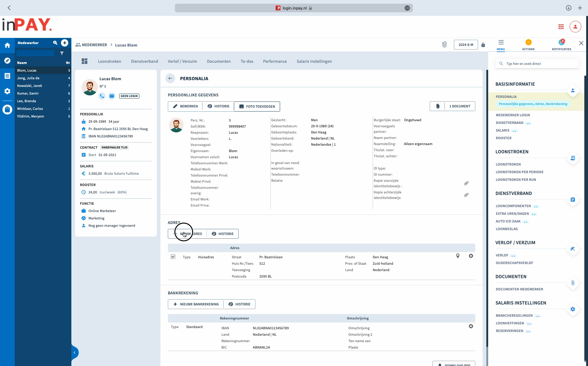Switch to Dienstverband tab
This screenshot has height=366, width=588.
click(145, 61)
